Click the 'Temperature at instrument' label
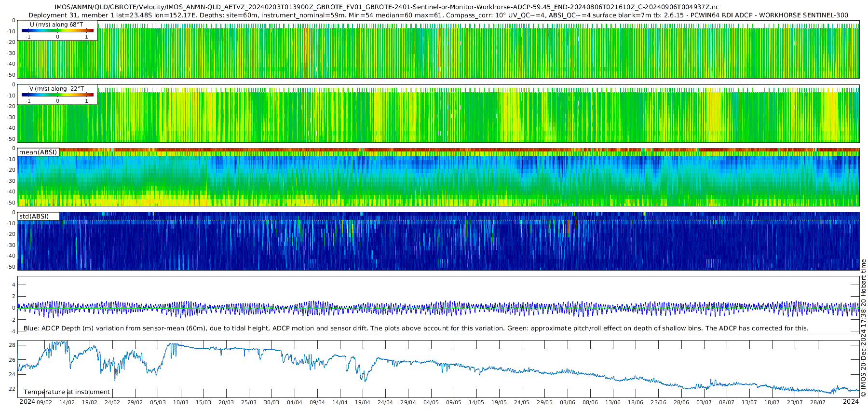Viewport: 868px width, 410px height. [67, 392]
